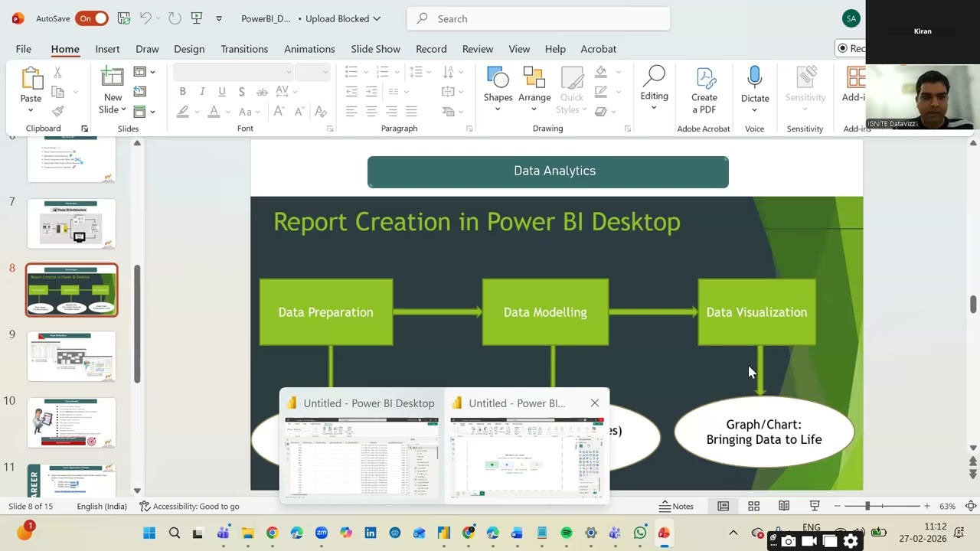Toggle Strikethrough formatting
The image size is (980, 551).
coord(262,91)
